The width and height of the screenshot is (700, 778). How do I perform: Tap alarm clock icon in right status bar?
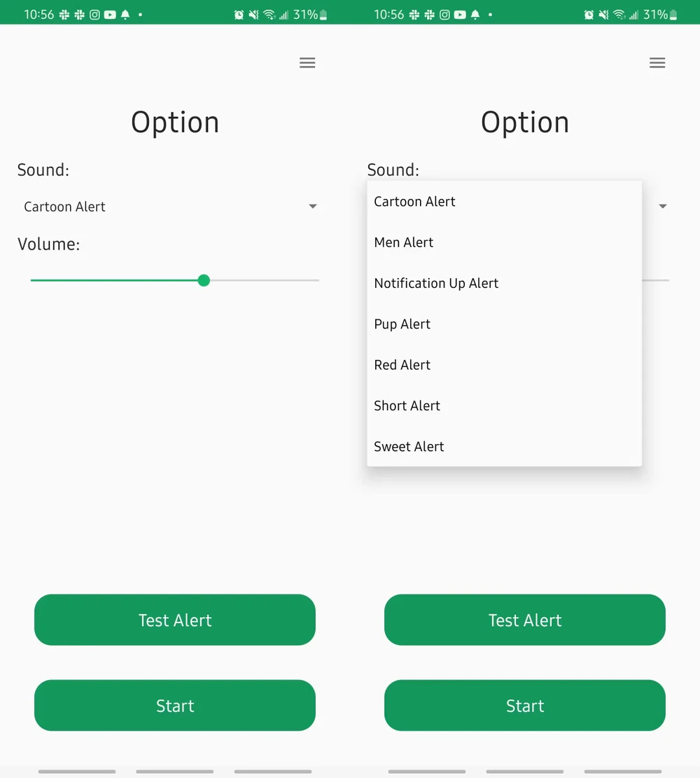point(589,15)
